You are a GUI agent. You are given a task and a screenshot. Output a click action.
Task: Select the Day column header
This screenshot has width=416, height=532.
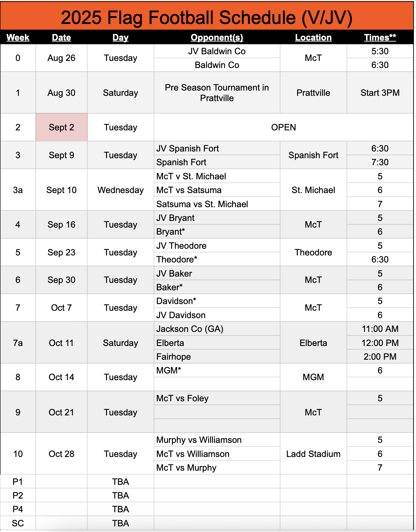(120, 37)
